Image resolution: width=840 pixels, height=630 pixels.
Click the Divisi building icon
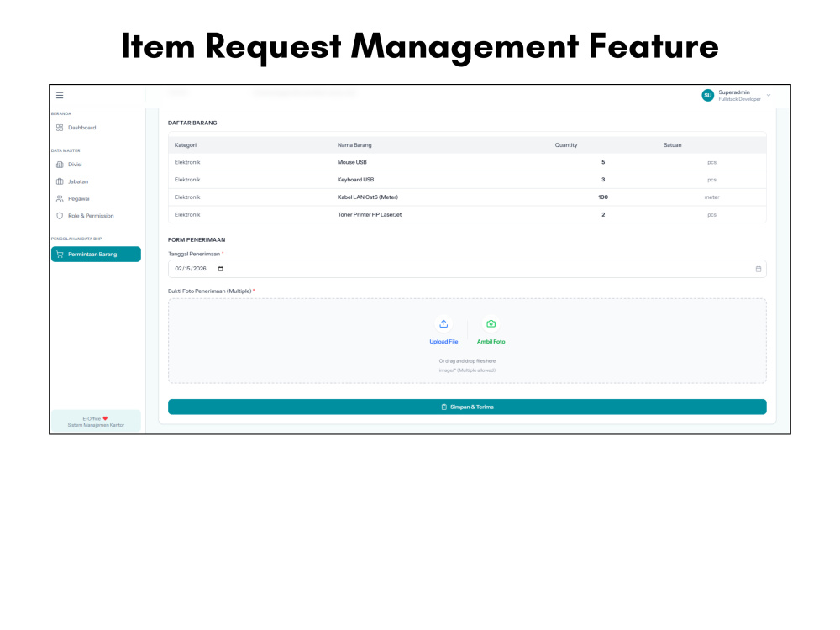(60, 165)
